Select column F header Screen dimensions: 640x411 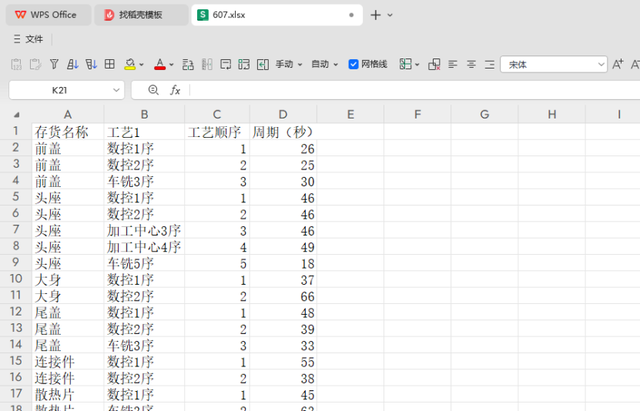tap(417, 115)
